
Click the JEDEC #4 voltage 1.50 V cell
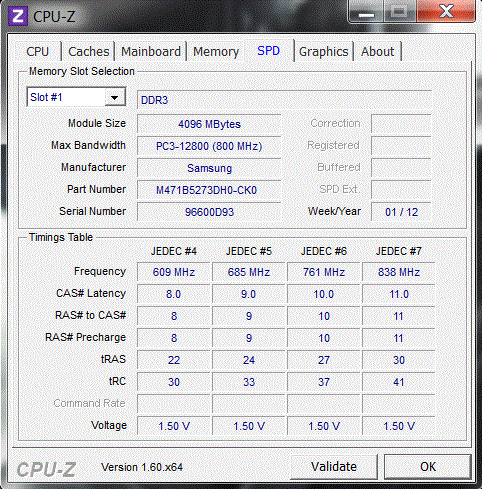[x=174, y=426]
